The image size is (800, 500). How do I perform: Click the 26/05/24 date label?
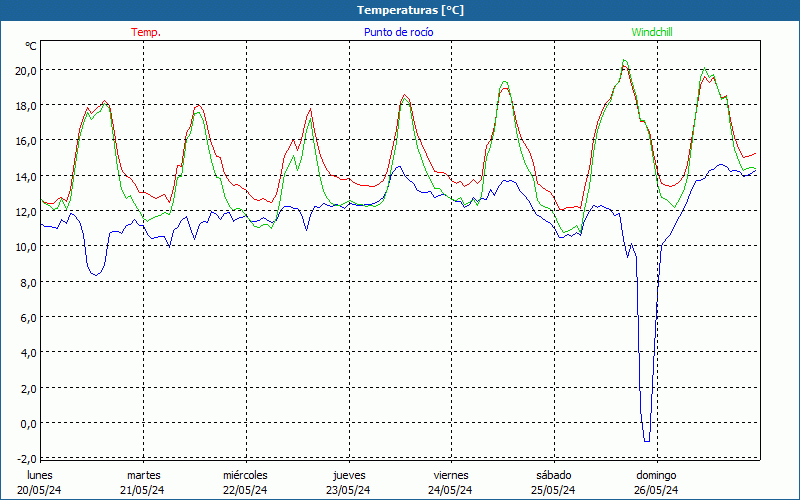click(656, 490)
